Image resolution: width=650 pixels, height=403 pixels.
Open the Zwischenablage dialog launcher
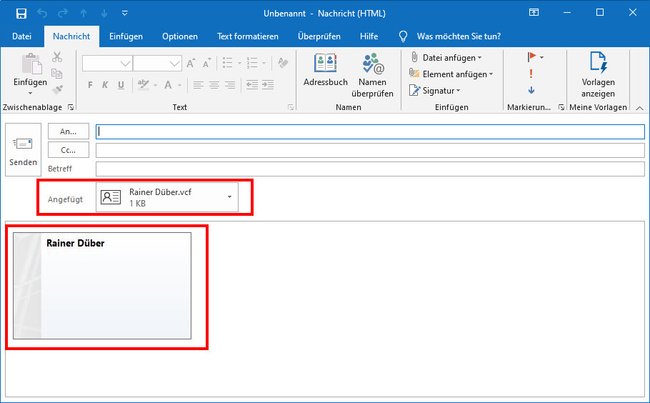[x=70, y=107]
